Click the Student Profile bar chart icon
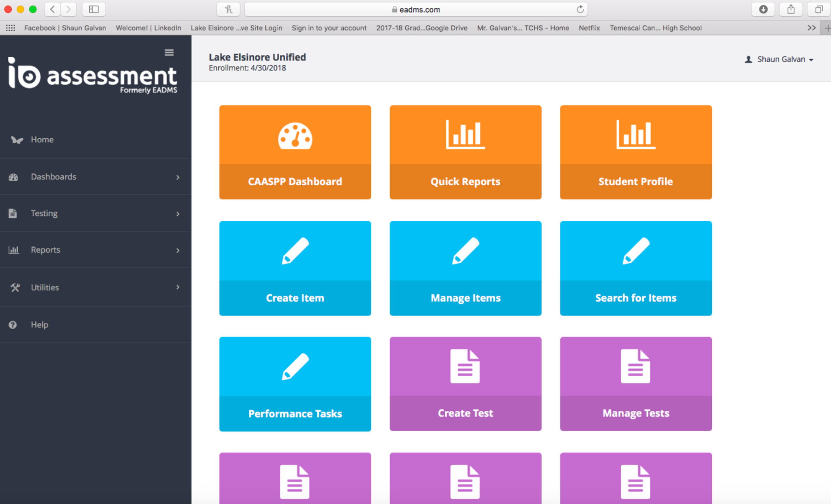The height and width of the screenshot is (504, 831). [635, 135]
